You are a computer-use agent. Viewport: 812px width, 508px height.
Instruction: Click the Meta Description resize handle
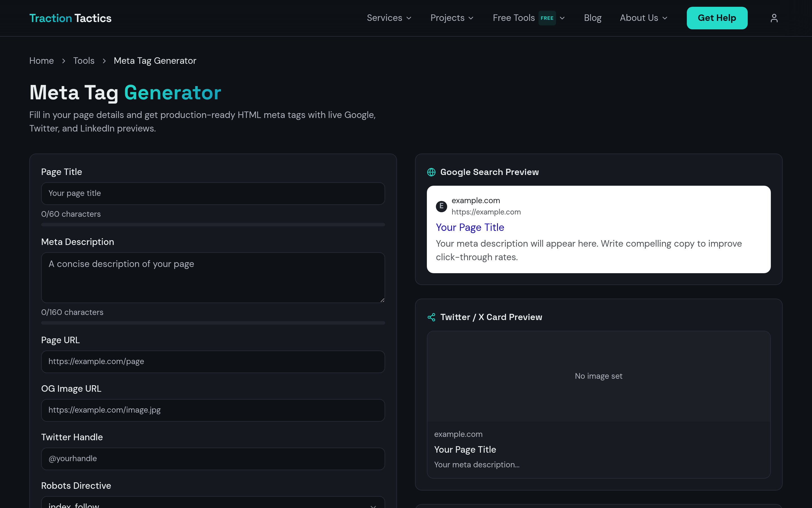(x=382, y=300)
